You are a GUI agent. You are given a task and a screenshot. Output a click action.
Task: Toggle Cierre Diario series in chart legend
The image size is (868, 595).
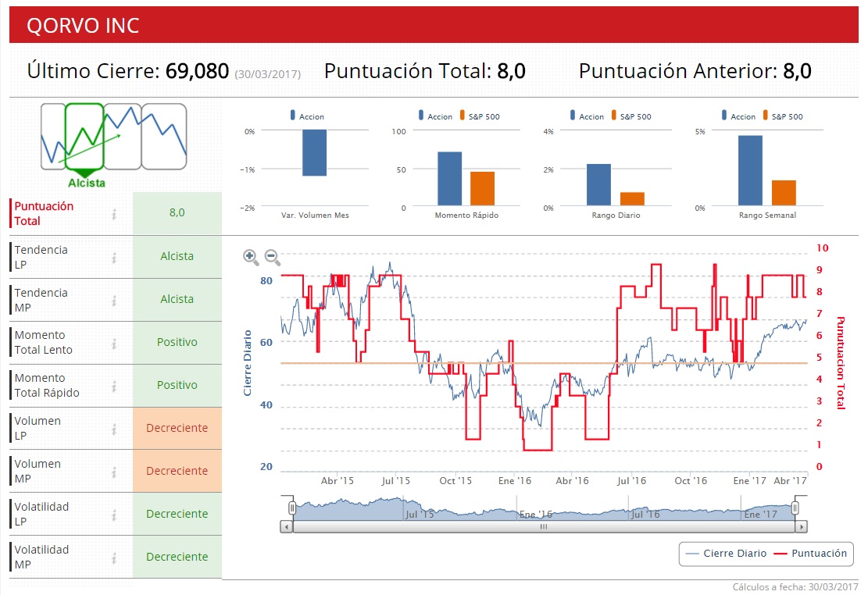(726, 554)
